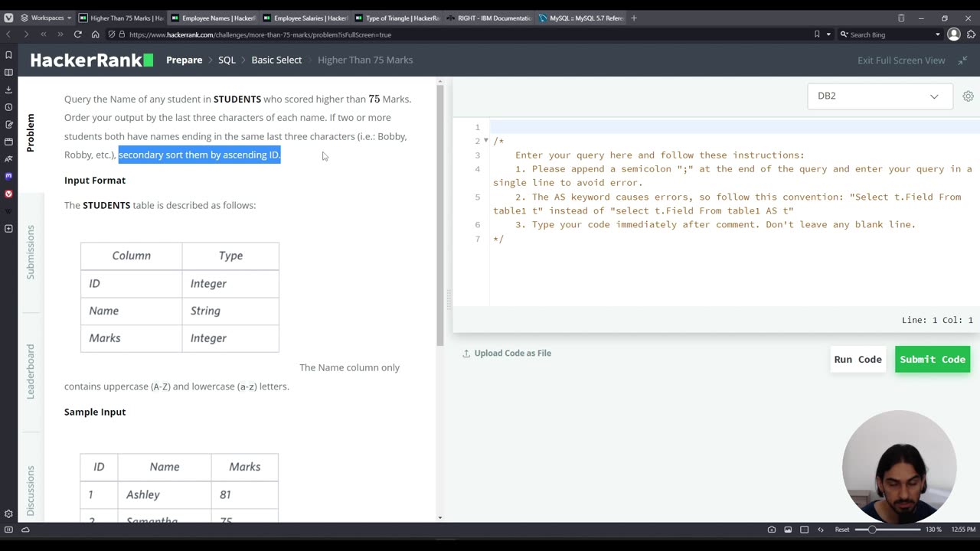
Task: Click the problem panel scrollbar
Action: tap(440, 214)
